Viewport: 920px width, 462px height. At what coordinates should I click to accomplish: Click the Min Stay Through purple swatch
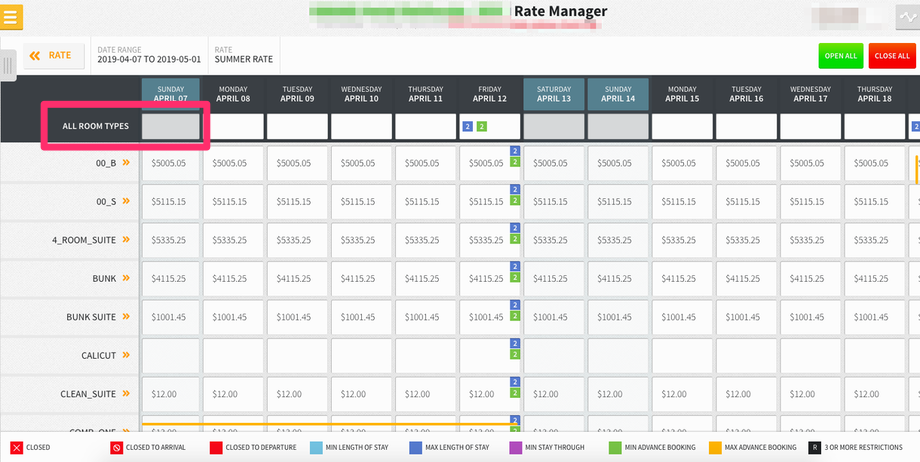(x=515, y=448)
